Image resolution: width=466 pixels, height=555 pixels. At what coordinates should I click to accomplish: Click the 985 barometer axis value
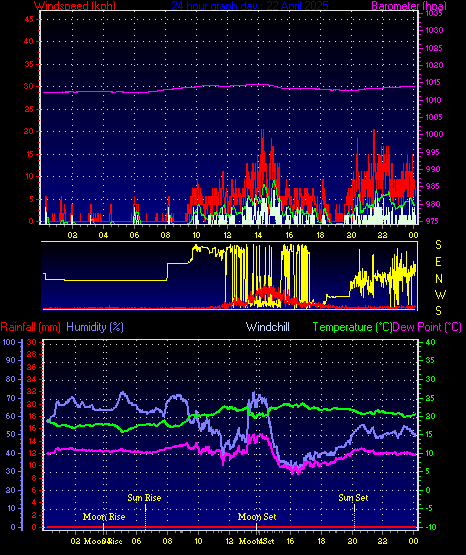click(434, 186)
